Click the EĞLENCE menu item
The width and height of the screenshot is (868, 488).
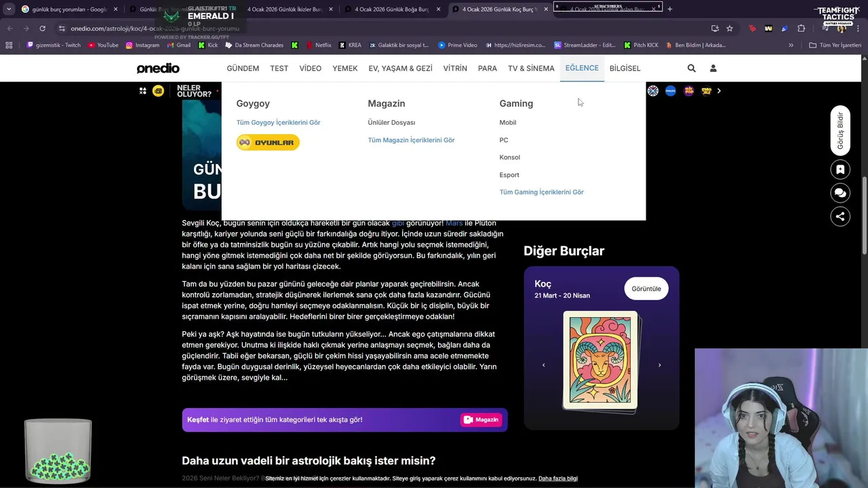click(x=582, y=68)
